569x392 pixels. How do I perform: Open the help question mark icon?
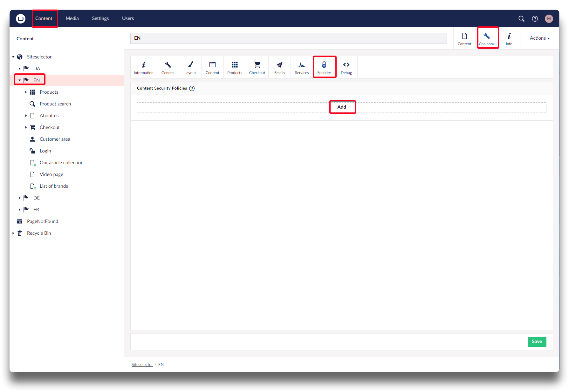click(x=535, y=19)
